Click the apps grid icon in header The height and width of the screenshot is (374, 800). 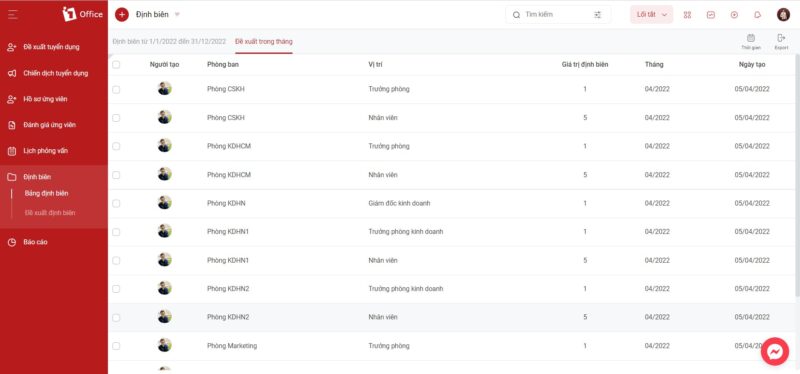(x=687, y=15)
